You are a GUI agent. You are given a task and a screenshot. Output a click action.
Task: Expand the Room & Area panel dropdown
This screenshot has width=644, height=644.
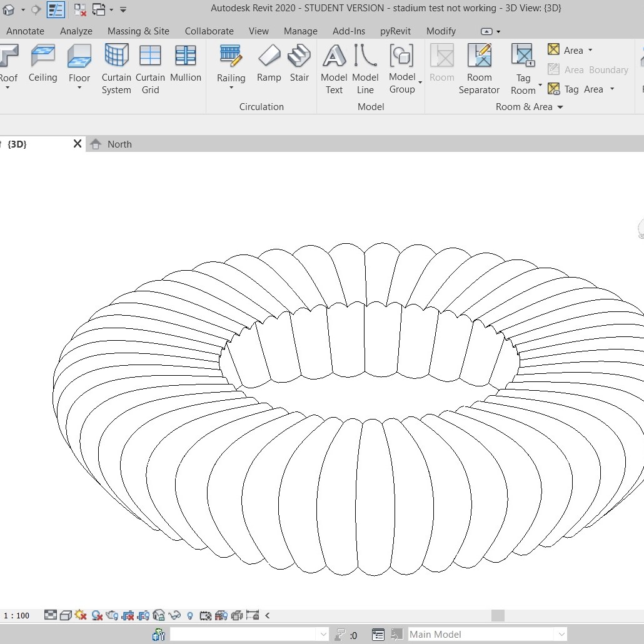click(560, 107)
